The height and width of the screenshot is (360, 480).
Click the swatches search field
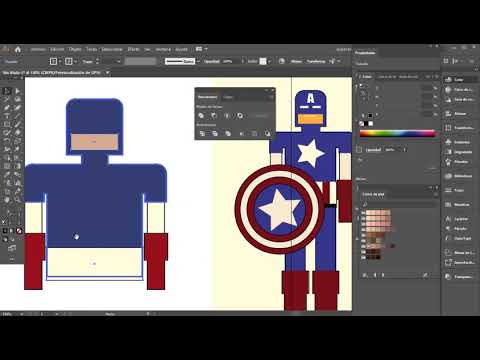[x=399, y=204]
